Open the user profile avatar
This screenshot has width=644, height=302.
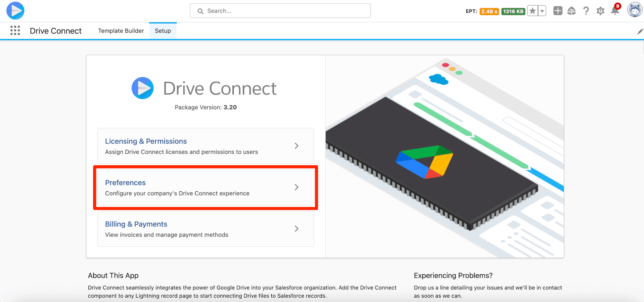coord(635,10)
